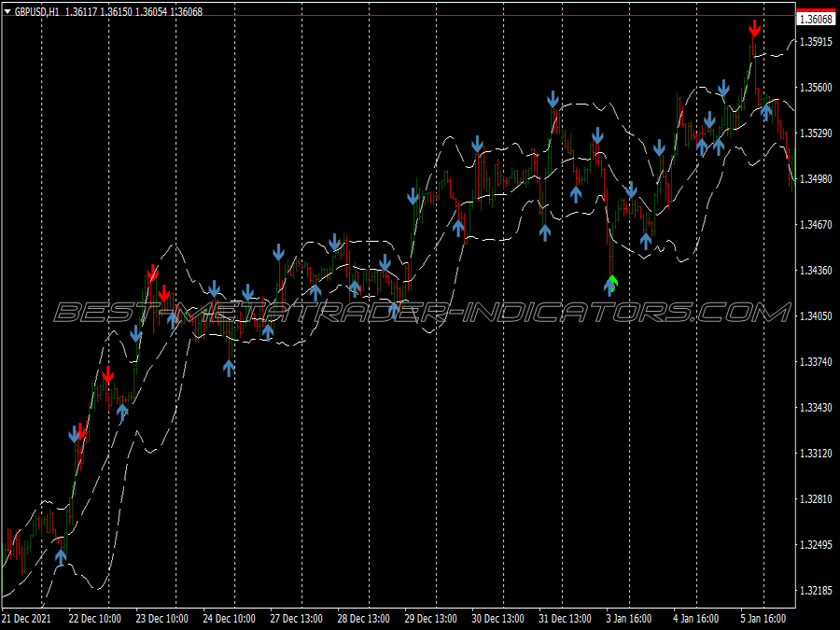Click time axis label 3 Jan 16:00
Image resolution: width=840 pixels, height=630 pixels.
point(629,619)
